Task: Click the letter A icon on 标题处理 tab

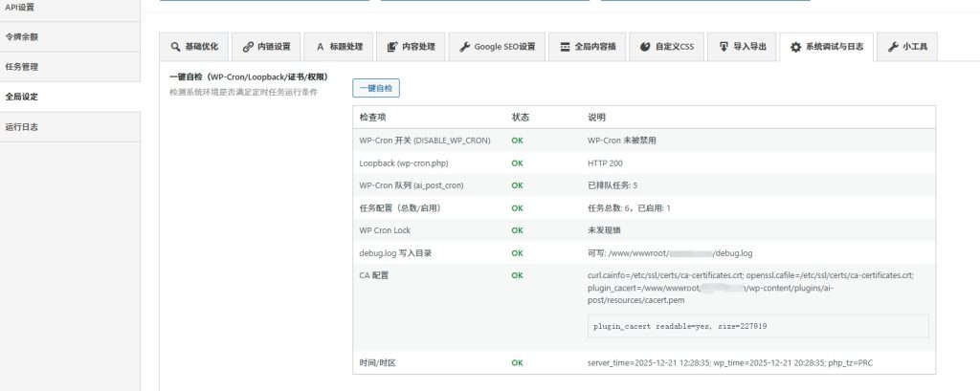Action: click(320, 47)
